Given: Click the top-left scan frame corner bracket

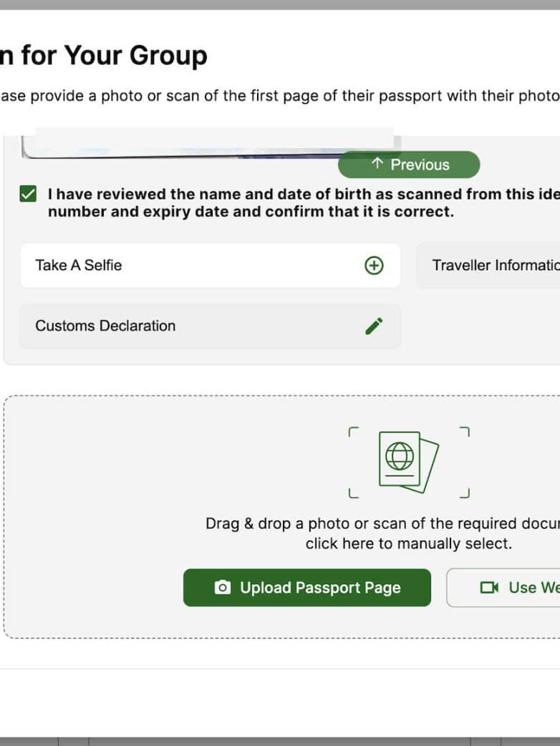Looking at the screenshot, I should (x=352, y=432).
